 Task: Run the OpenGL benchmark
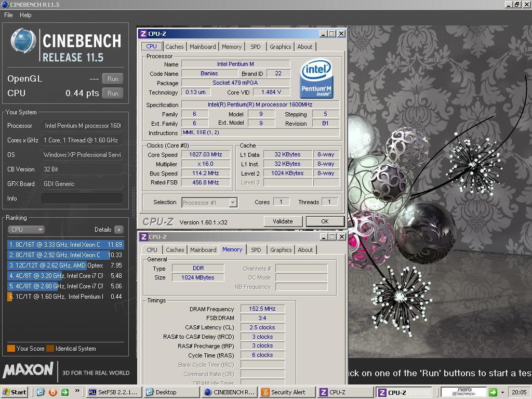point(113,79)
